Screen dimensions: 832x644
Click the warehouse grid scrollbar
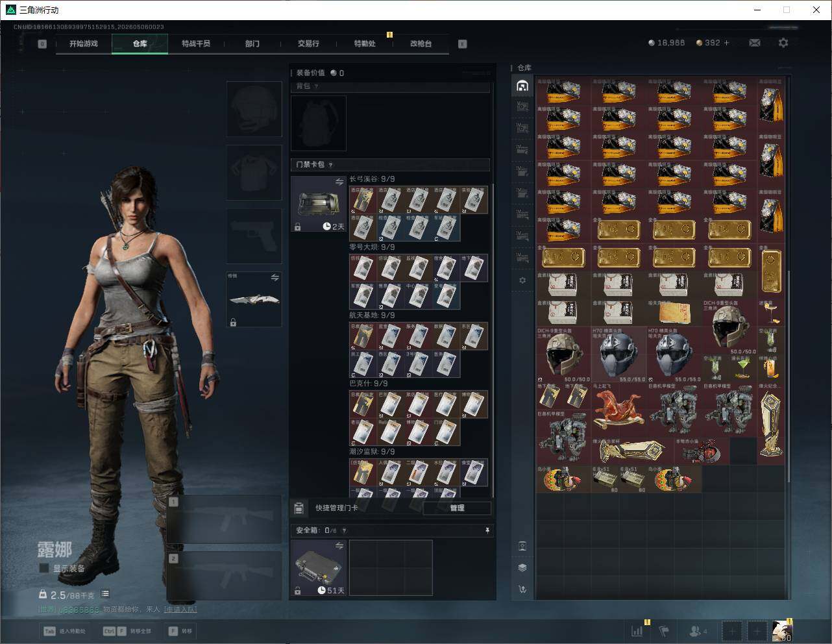click(x=789, y=377)
